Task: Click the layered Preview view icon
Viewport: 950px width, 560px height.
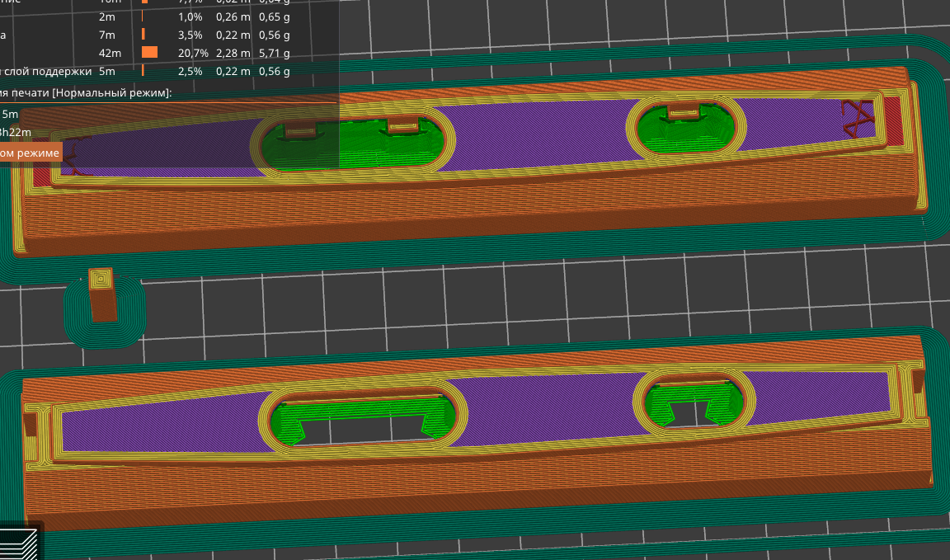Action: point(18,543)
